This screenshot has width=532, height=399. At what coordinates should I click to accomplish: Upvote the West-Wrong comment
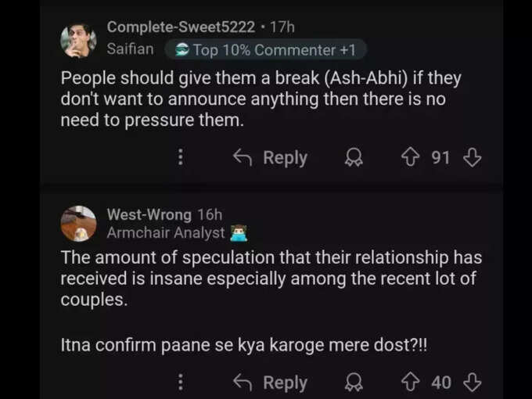click(x=411, y=383)
